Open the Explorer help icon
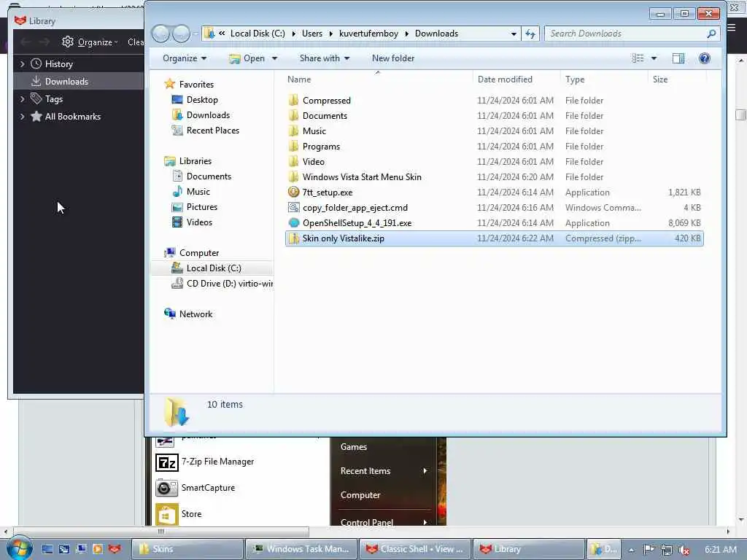This screenshot has width=747, height=560. coord(704,58)
